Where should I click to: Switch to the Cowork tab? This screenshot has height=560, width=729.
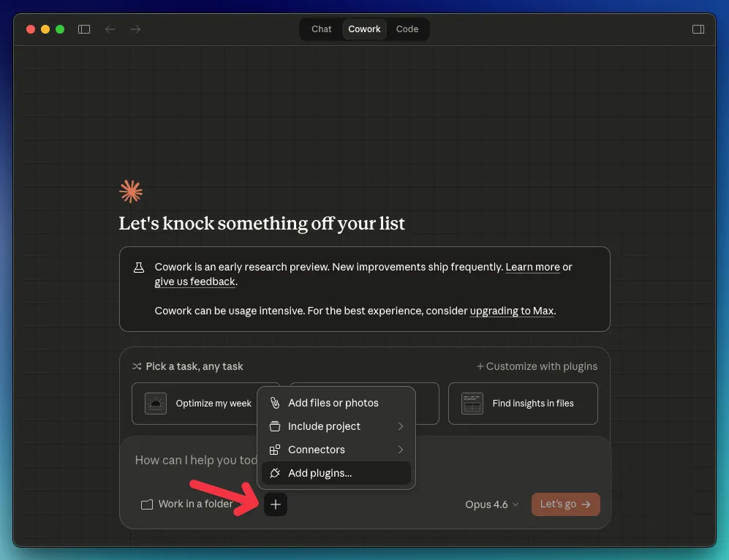coord(364,29)
